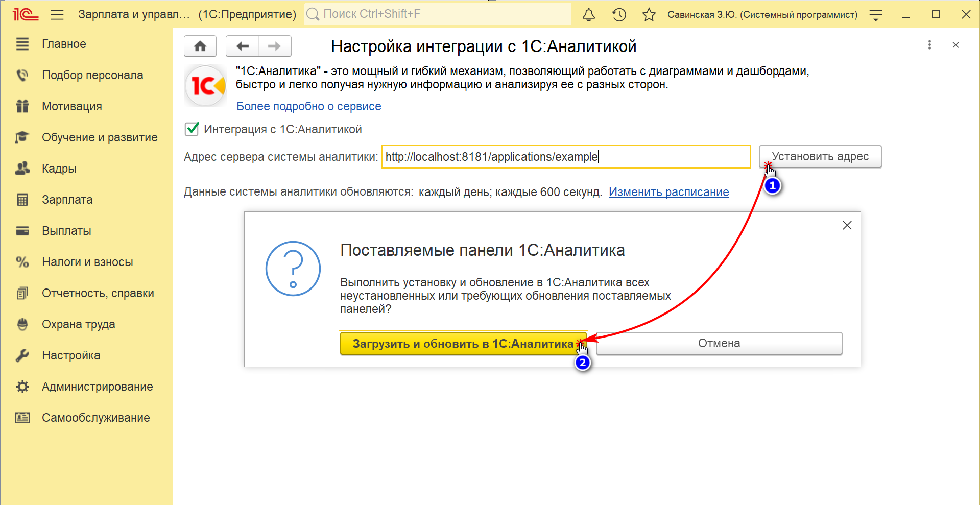980x505 pixels.
Task: Click the 1C:Analytics logo image
Action: [x=205, y=86]
